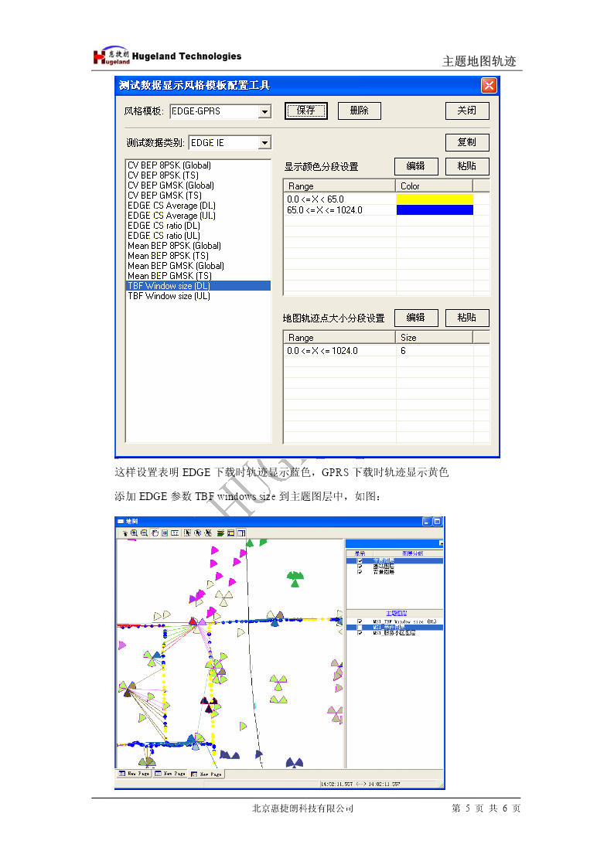
Task: Switch to the active third New Page tab
Action: [206, 774]
